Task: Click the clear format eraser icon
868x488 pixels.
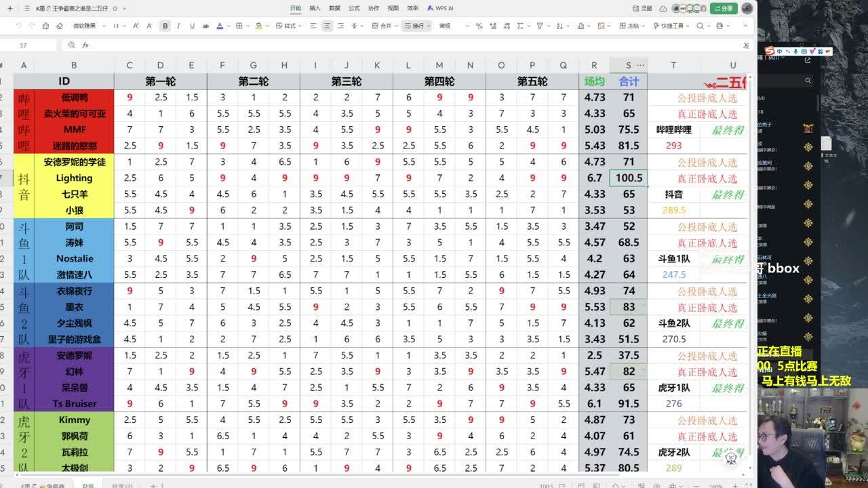Action: pyautogui.click(x=59, y=26)
